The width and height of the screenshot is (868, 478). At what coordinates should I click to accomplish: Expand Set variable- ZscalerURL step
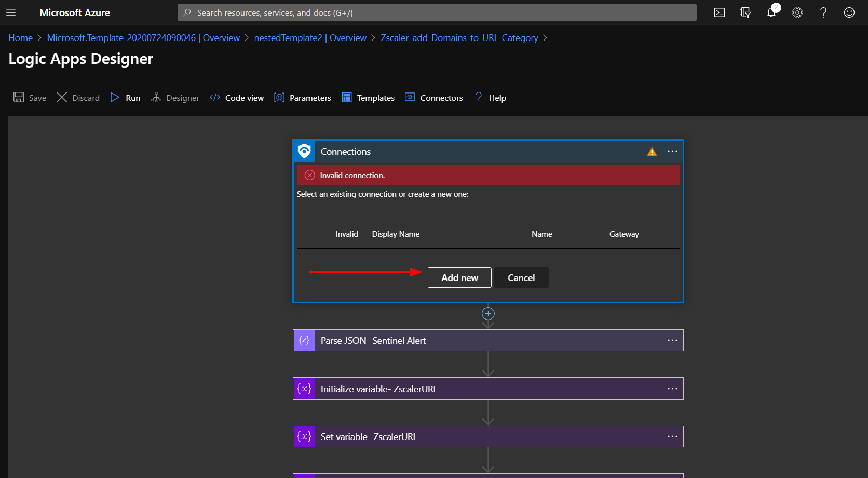(x=488, y=436)
